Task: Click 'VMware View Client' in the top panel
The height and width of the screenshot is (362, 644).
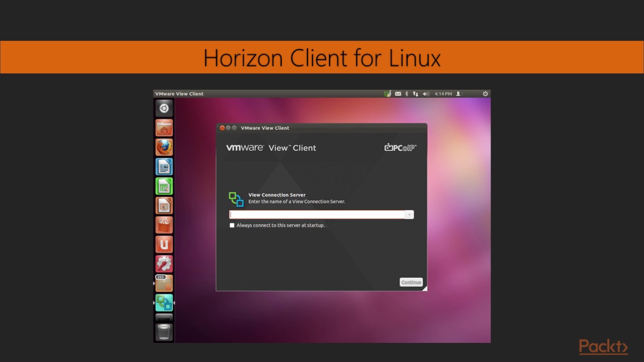Action: click(179, 94)
